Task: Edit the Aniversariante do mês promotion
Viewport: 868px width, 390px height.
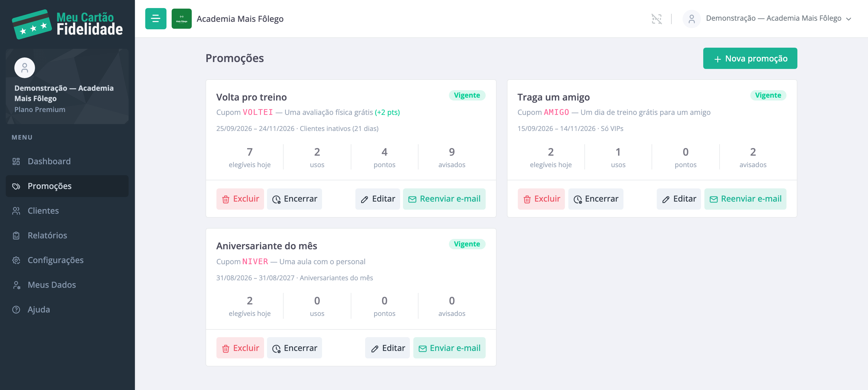Action: (387, 348)
